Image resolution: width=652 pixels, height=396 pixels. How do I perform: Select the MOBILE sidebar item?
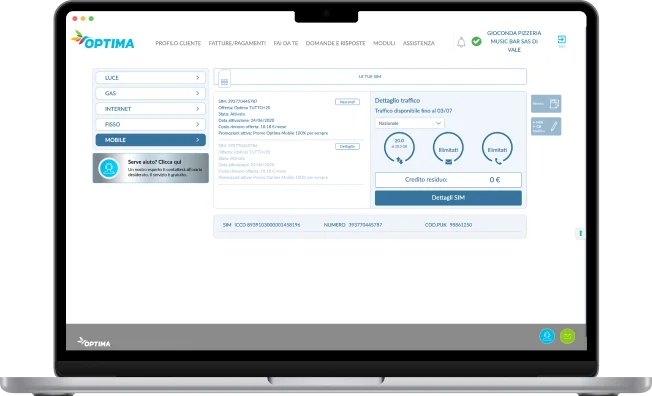click(x=151, y=140)
